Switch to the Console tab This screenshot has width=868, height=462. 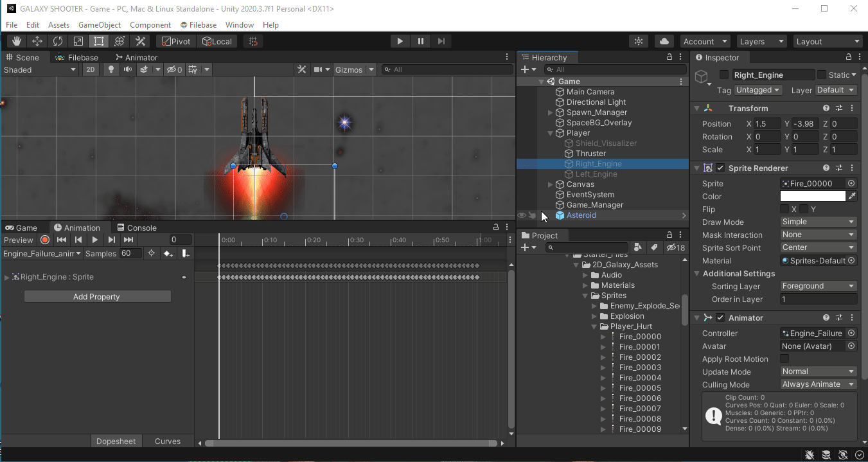coord(136,227)
